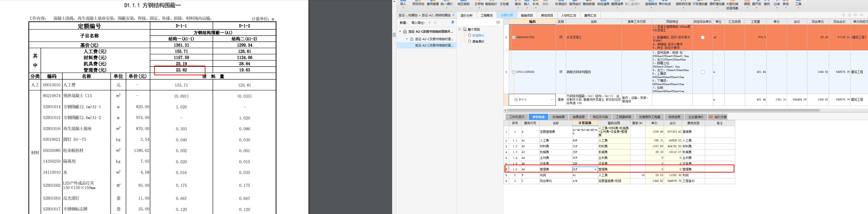The image size is (868, 214).
Task: Open 标准换算 detail tab
Action: tap(558, 117)
